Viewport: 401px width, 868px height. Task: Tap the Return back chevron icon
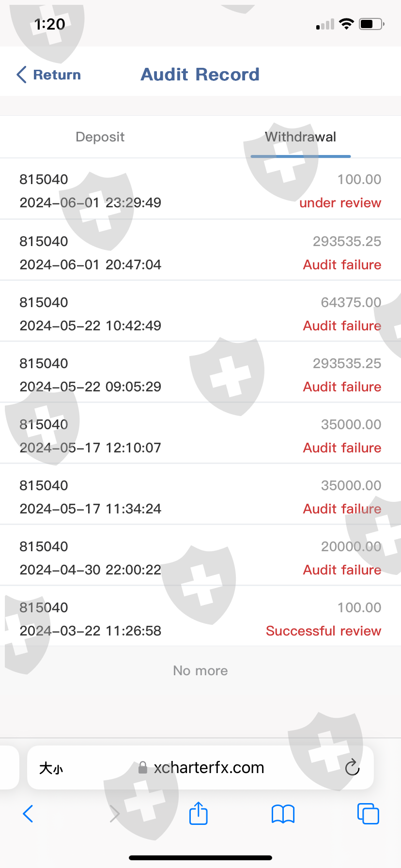[x=22, y=75]
